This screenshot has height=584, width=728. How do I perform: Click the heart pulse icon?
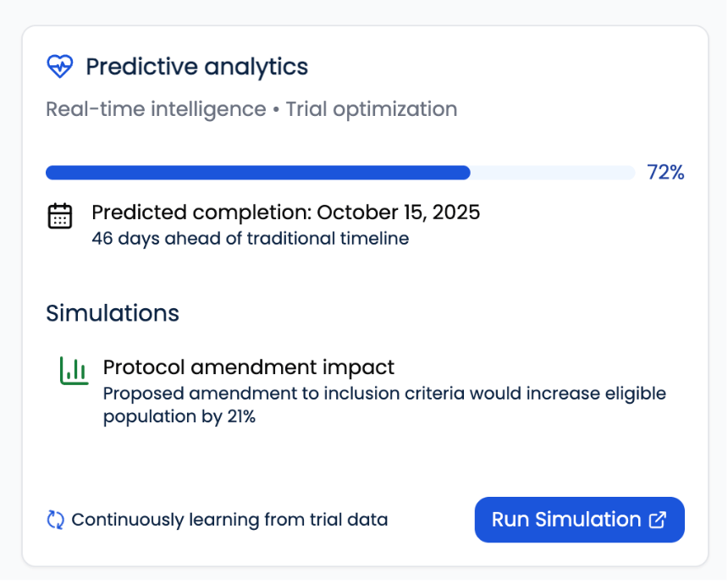click(60, 66)
